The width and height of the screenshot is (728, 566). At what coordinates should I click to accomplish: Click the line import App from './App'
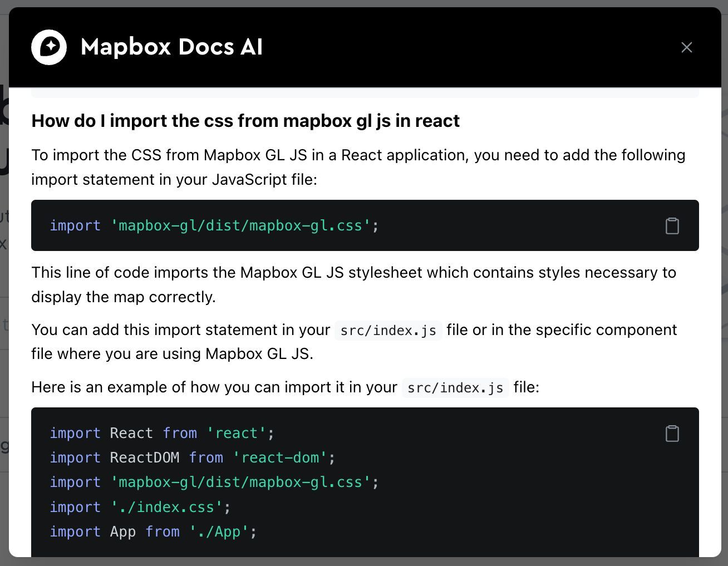tap(153, 531)
